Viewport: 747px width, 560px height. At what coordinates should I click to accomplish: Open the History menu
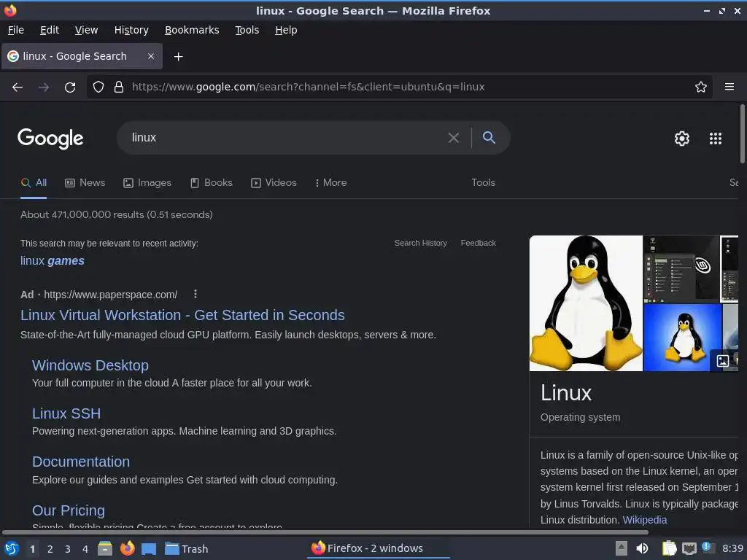coord(131,30)
